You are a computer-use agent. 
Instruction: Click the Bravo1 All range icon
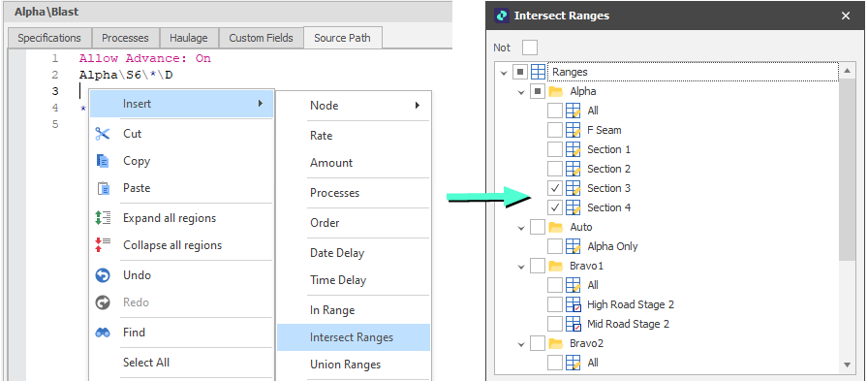[x=573, y=285]
